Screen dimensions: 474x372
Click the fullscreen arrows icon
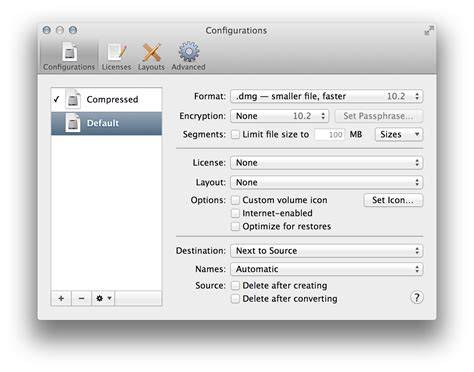tap(429, 30)
